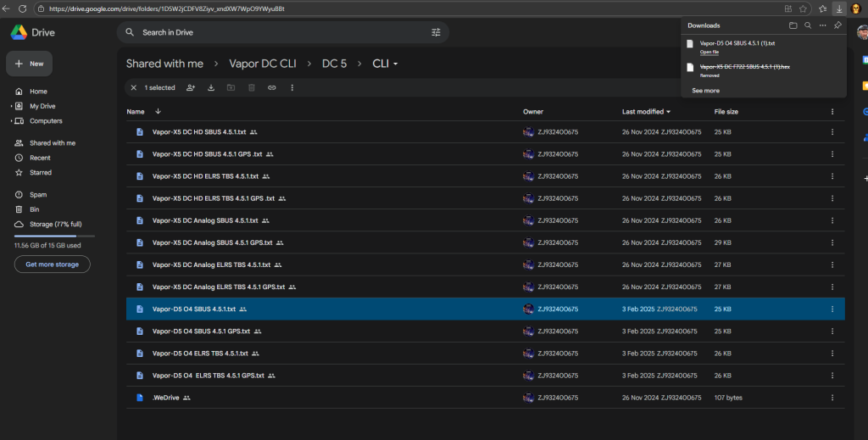Go to DC 5 breadcrumb
Image resolution: width=868 pixels, height=440 pixels.
(x=334, y=64)
